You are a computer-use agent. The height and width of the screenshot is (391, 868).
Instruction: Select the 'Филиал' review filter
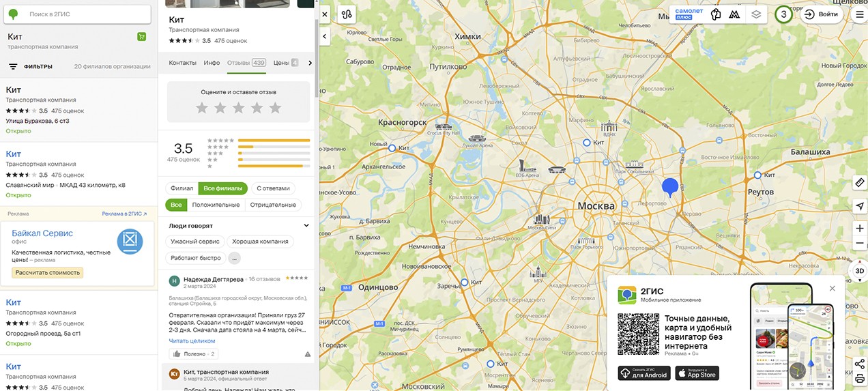click(x=182, y=188)
